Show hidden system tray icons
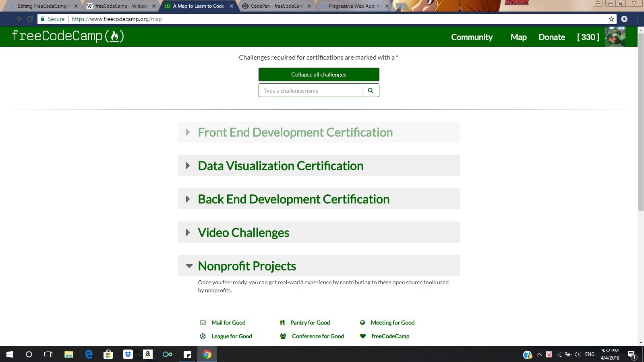644x362 pixels. click(539, 354)
